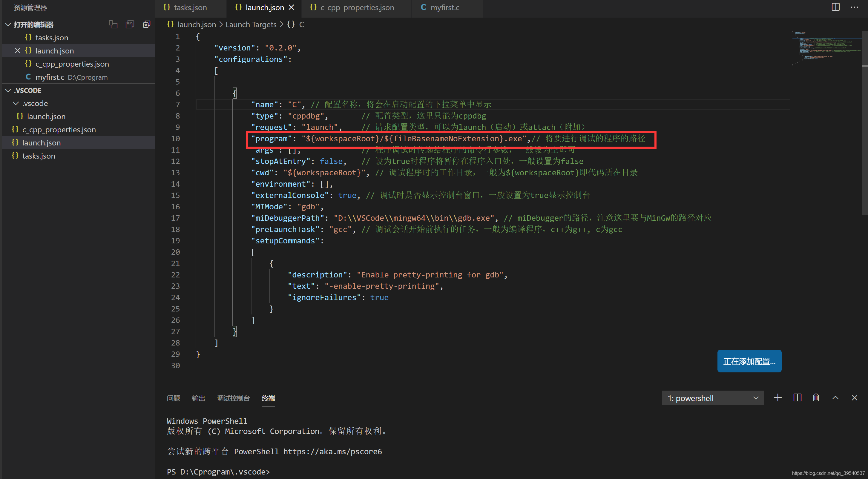
Task: Toggle the panel maximize chevron
Action: (x=836, y=397)
